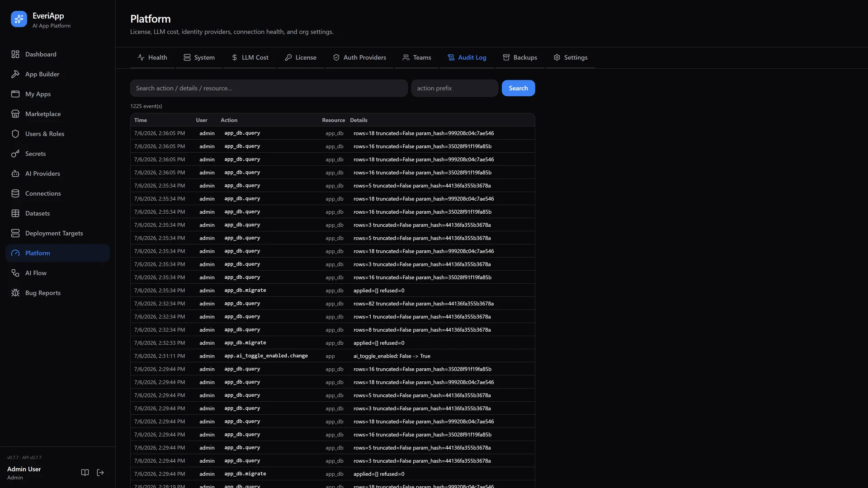Viewport: 868px width, 488px height.
Task: Click the Time column header
Action: tap(141, 120)
